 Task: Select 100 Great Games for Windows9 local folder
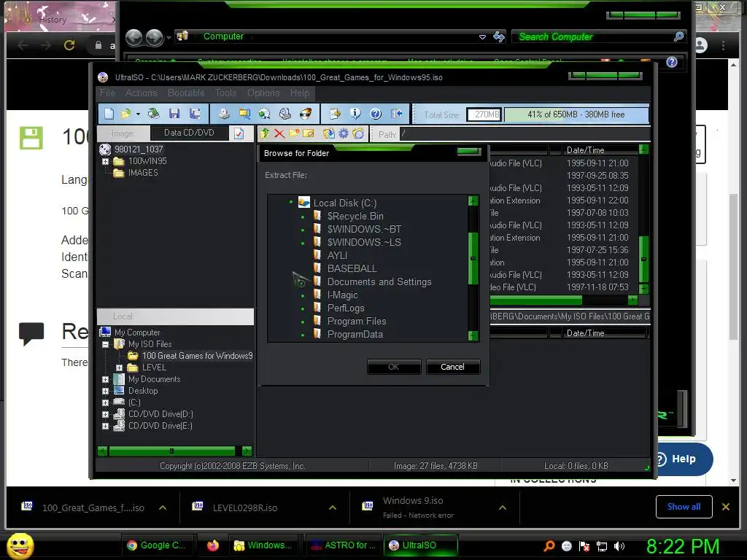[x=197, y=356]
